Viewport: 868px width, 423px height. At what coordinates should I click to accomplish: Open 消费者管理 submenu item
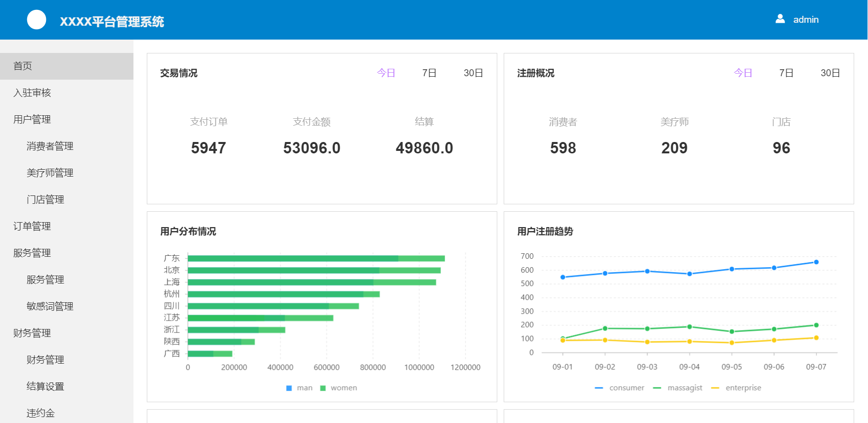coord(67,146)
